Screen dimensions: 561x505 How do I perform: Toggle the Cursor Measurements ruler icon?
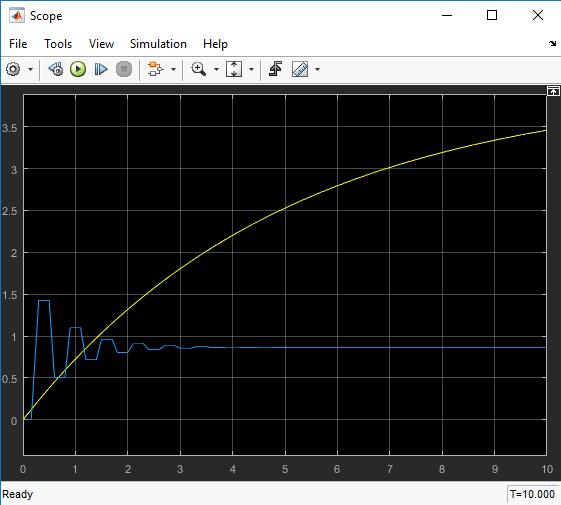[300, 69]
